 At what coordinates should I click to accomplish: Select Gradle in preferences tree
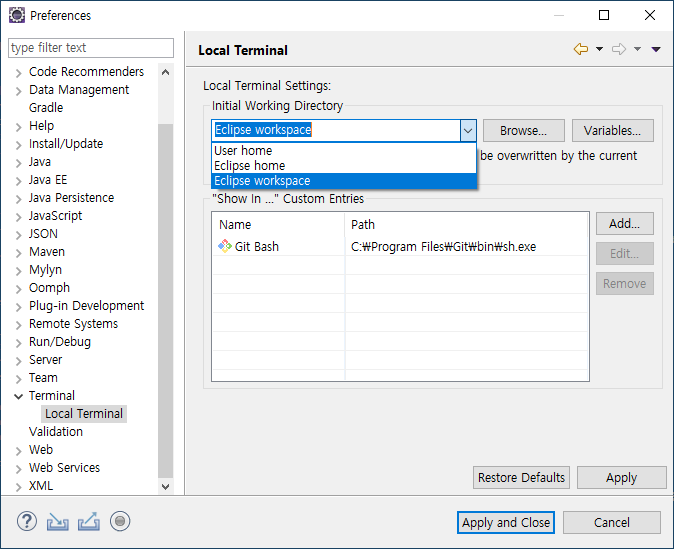tap(46, 107)
